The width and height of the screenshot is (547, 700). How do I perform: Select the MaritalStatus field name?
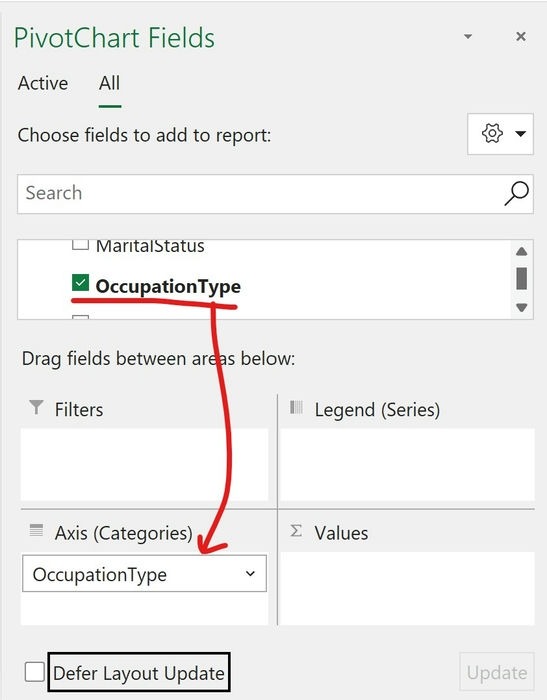[150, 246]
